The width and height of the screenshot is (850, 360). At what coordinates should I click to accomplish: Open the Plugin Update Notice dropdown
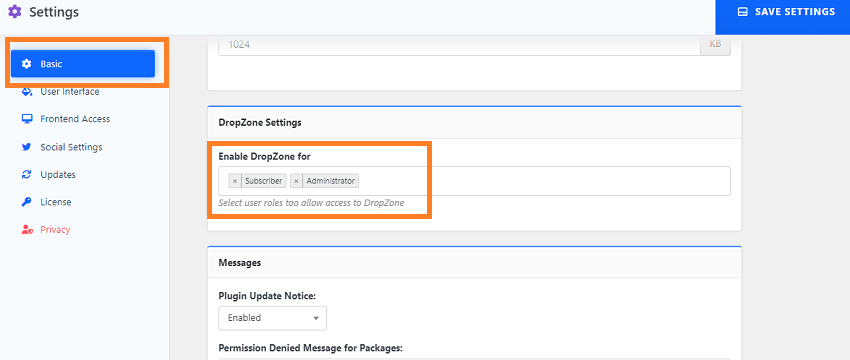(x=273, y=318)
